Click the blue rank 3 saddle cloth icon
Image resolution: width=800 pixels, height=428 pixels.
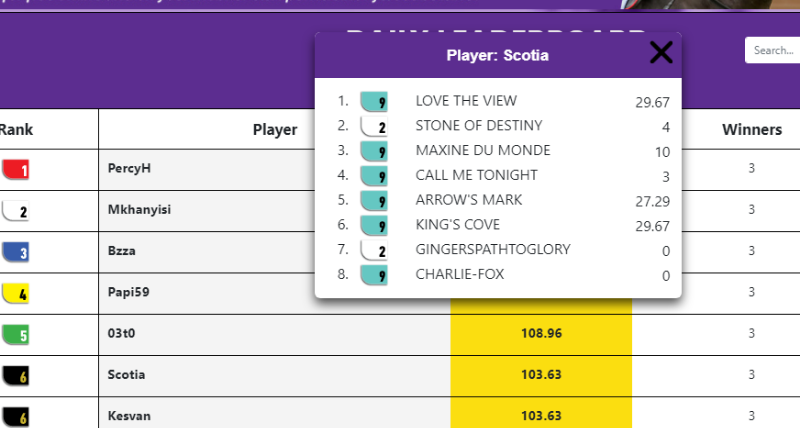(x=16, y=252)
